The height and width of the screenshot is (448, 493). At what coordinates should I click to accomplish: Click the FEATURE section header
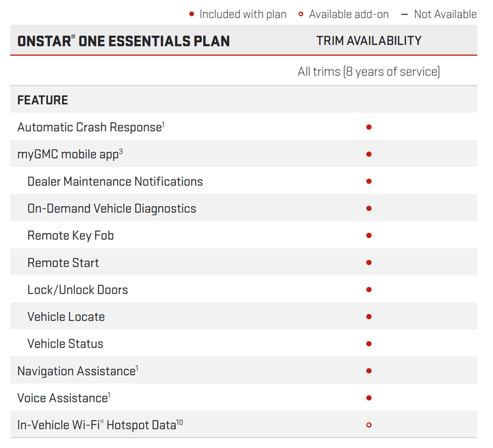click(43, 100)
